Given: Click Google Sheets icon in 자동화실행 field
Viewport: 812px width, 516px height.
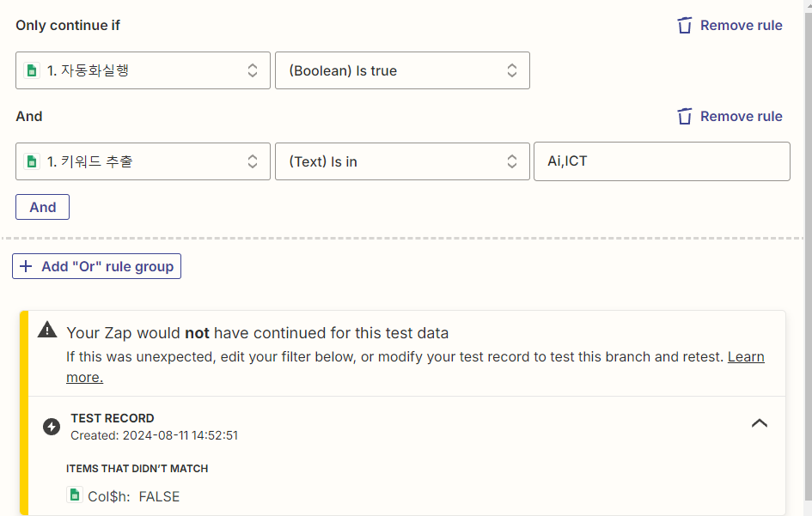Looking at the screenshot, I should 32,70.
